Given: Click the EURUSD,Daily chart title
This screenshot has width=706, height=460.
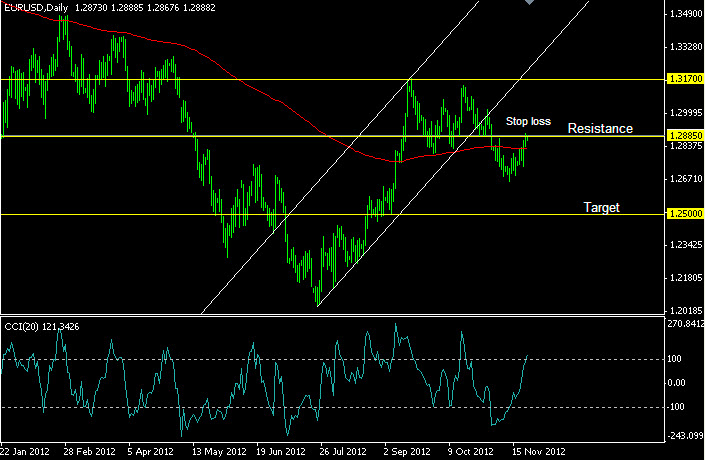Looking at the screenshot, I should point(36,8).
